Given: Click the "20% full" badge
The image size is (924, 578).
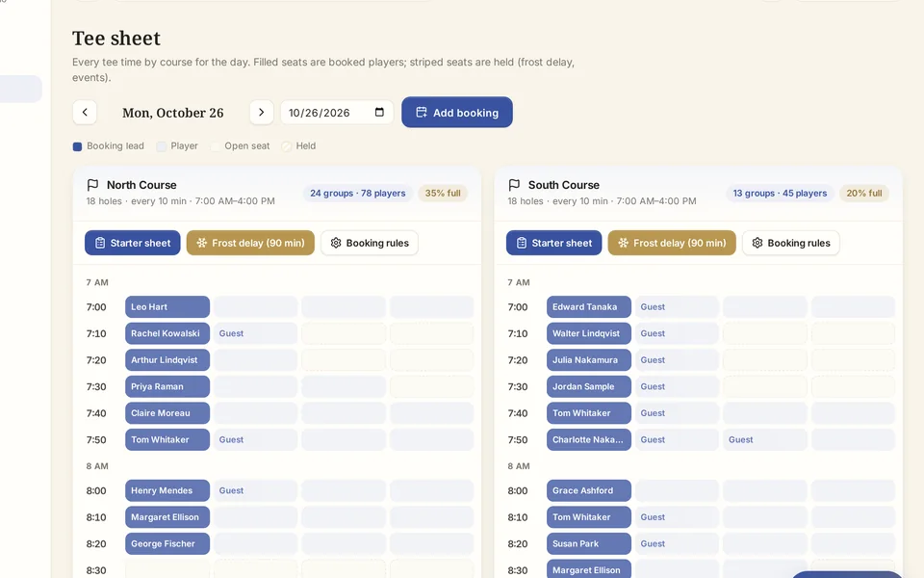Looking at the screenshot, I should pyautogui.click(x=864, y=193).
